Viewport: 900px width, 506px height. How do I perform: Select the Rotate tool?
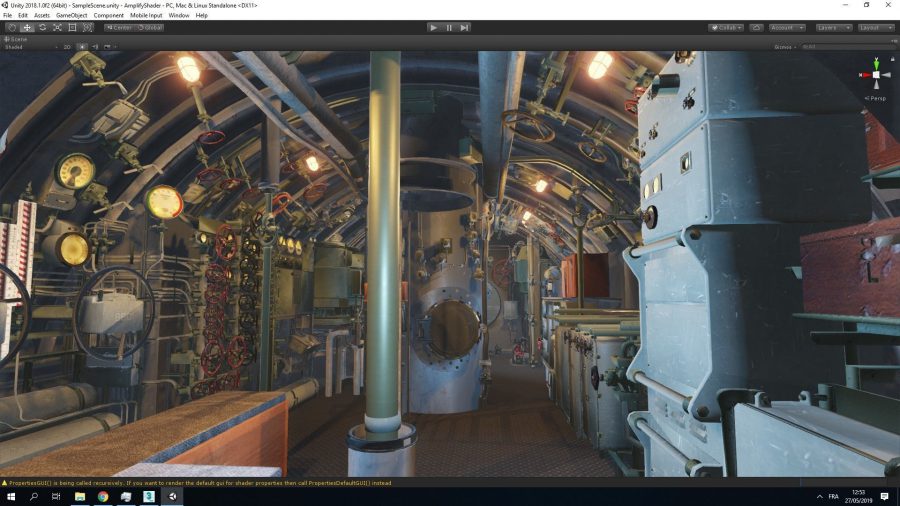click(x=42, y=27)
